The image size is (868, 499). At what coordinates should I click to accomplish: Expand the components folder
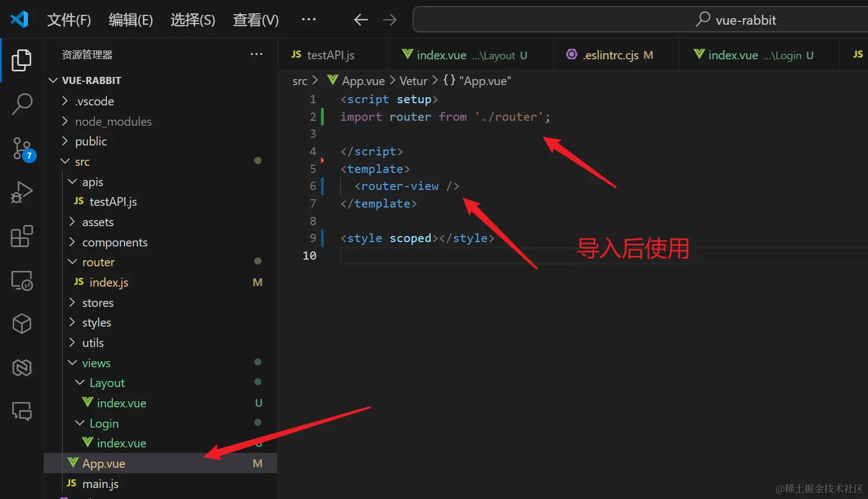[x=160, y=242]
